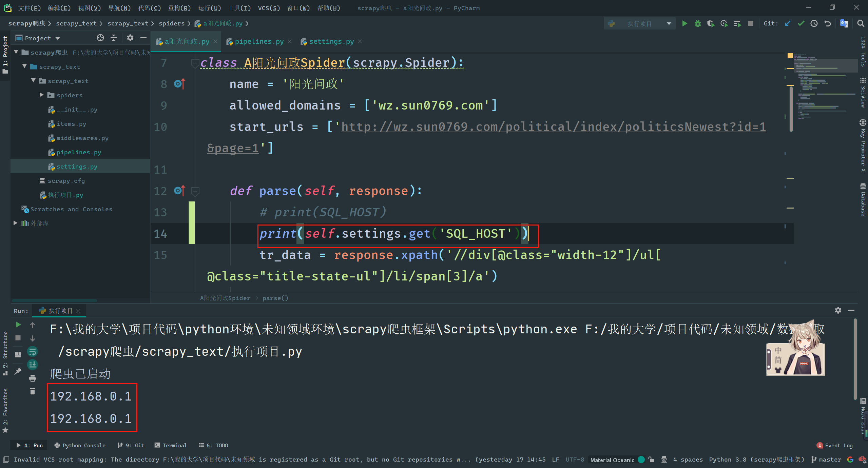The width and height of the screenshot is (868, 468).
Task: Open the 执行项目 run configuration dropdown
Action: point(639,24)
